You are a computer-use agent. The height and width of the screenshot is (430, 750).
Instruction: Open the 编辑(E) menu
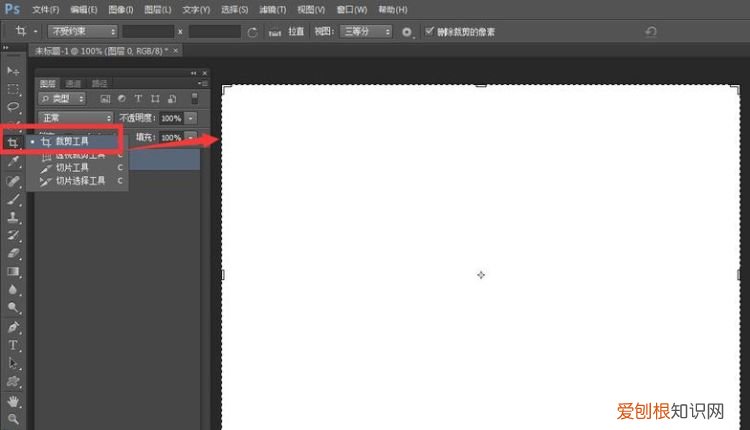(x=84, y=10)
